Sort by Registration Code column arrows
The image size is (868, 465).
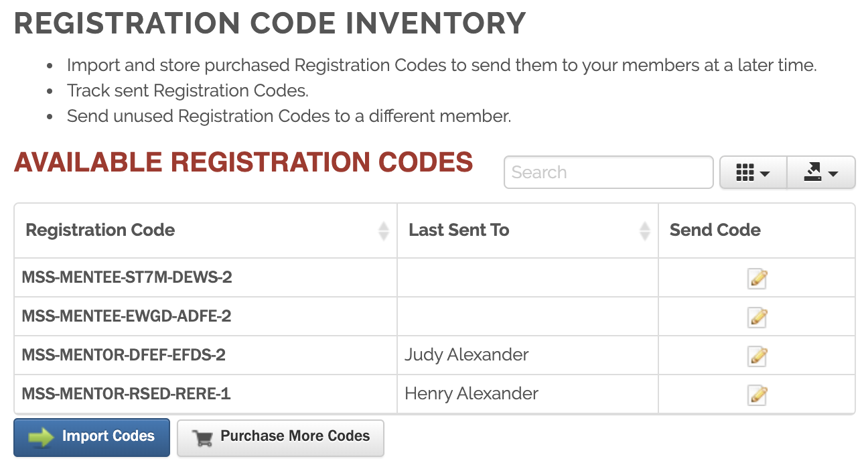click(384, 230)
